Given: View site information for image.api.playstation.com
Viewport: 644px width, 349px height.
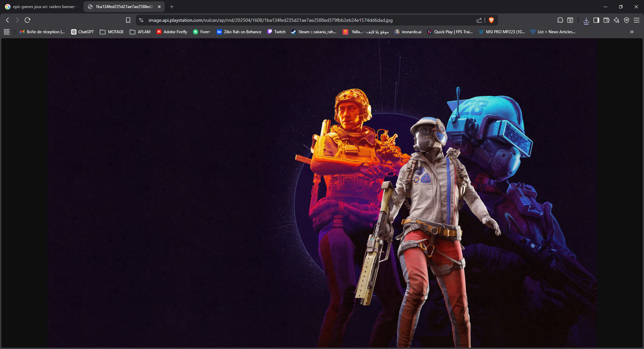Looking at the screenshot, I should coord(141,20).
